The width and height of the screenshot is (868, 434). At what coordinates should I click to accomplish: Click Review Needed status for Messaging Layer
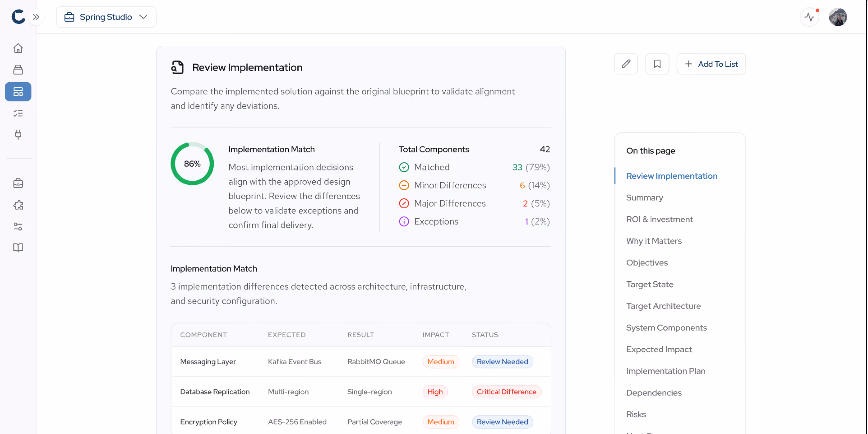[x=502, y=362]
